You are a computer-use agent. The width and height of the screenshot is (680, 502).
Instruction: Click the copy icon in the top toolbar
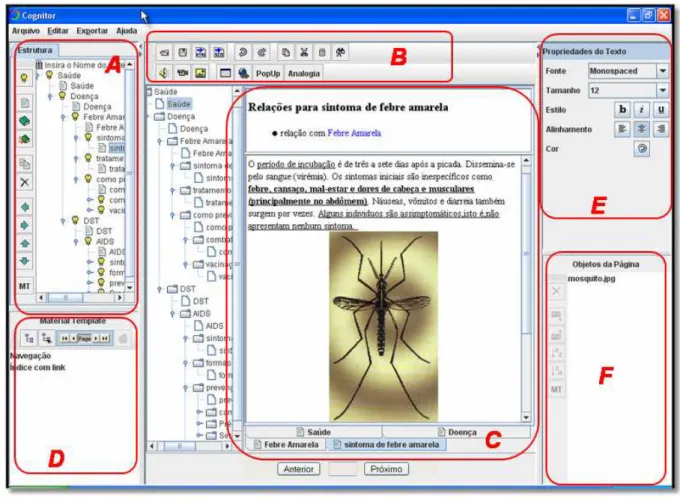(286, 53)
